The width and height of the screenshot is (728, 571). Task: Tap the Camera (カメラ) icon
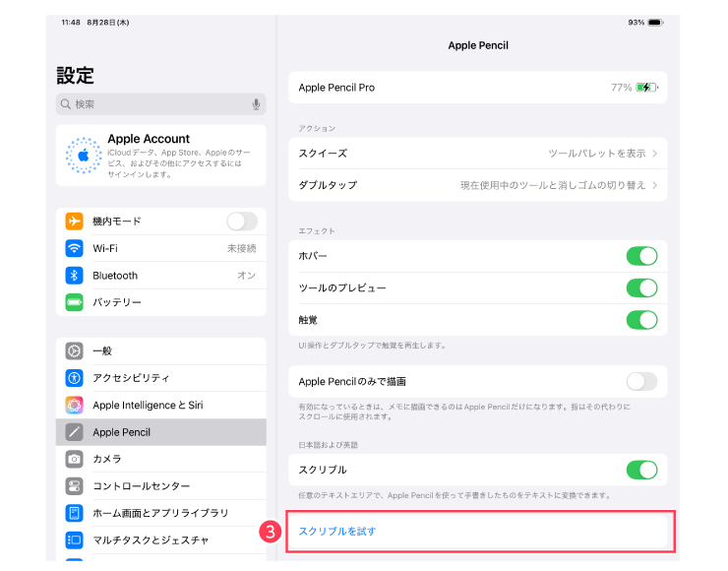(x=74, y=459)
